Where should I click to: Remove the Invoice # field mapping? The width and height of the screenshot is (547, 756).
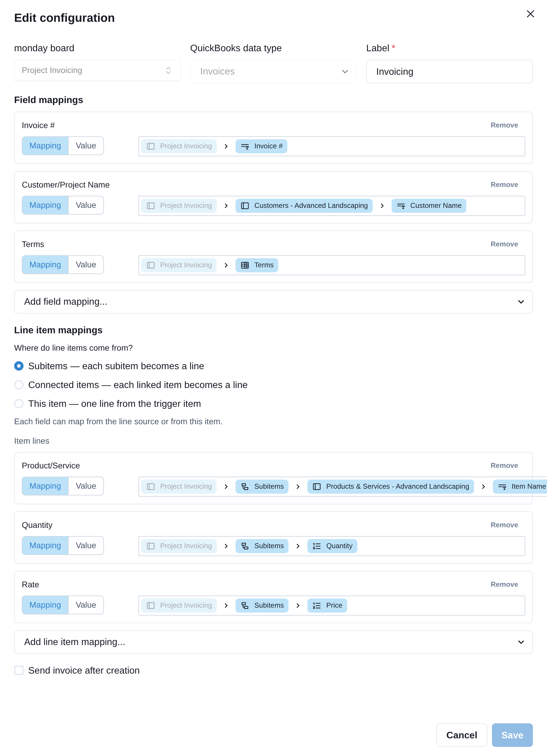(504, 125)
